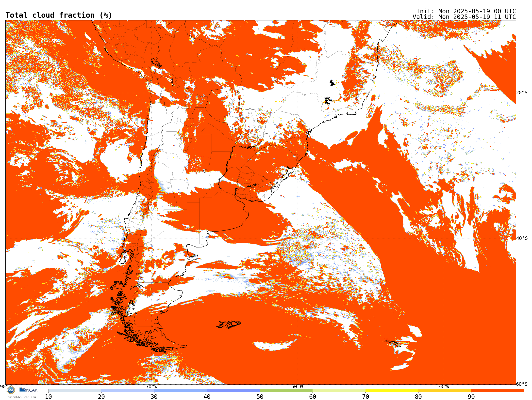The height and width of the screenshot is (400, 532).
Task: Click the colorbar label 60
Action: pyautogui.click(x=313, y=397)
